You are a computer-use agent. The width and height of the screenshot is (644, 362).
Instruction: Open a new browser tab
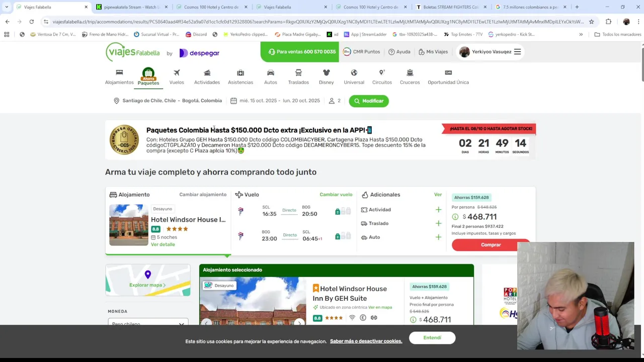click(577, 7)
